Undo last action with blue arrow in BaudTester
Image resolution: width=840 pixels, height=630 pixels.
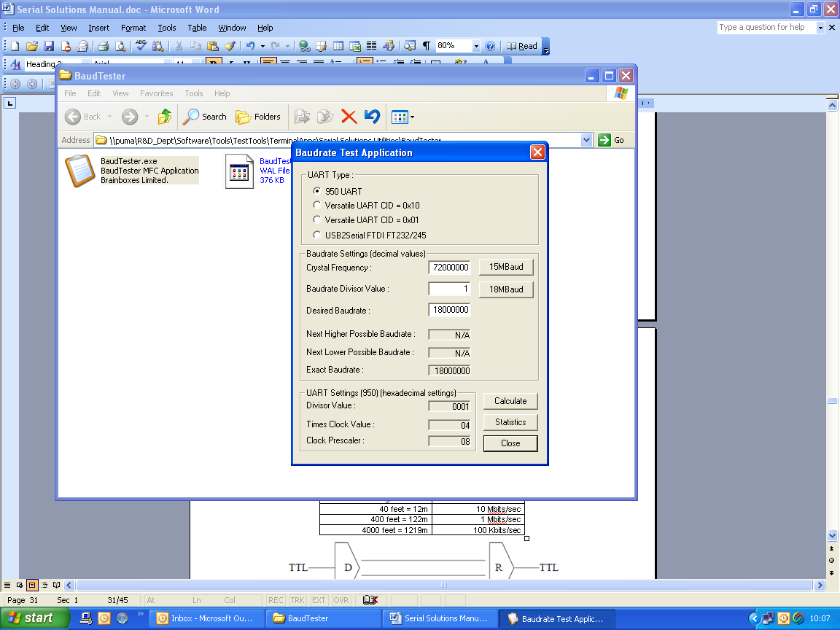[372, 117]
